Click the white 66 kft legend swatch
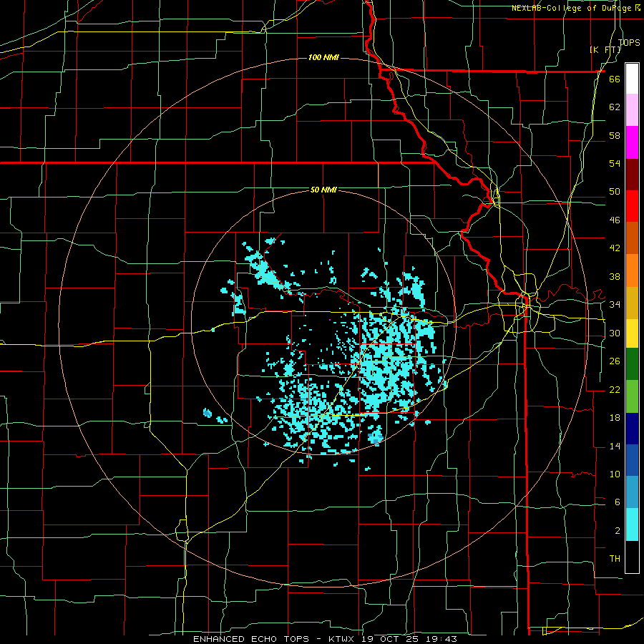Image resolution: width=644 pixels, height=644 pixels. [x=632, y=79]
